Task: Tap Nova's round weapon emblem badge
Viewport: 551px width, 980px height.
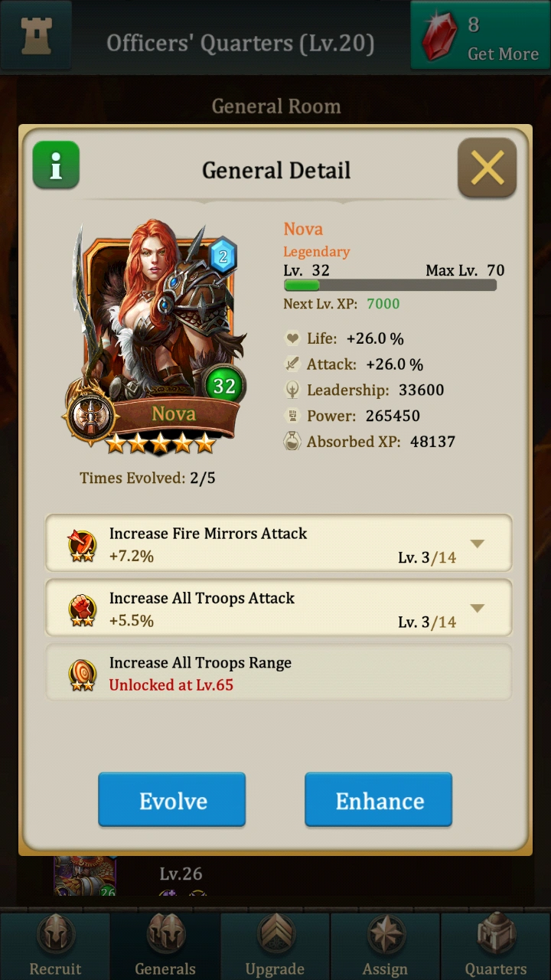Action: (x=91, y=416)
